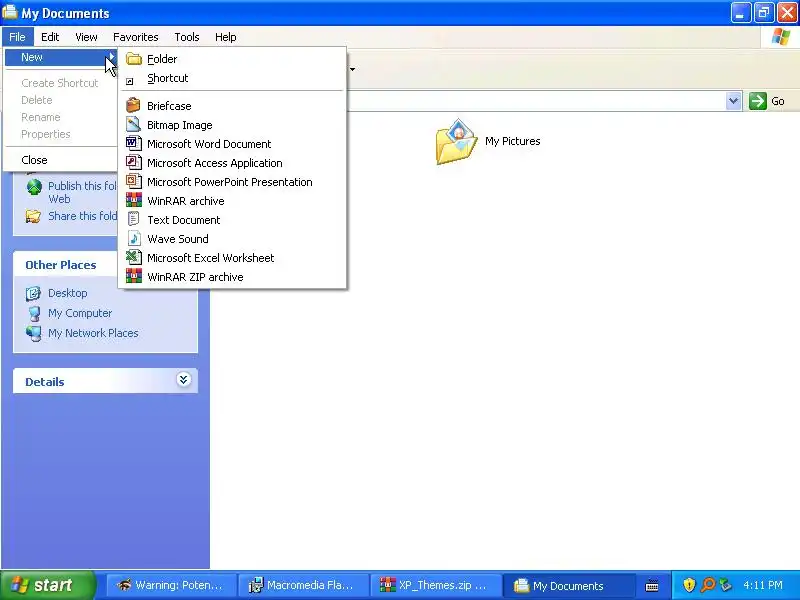Choose Briefcase in the New submenu
800x600 pixels.
click(x=233, y=106)
